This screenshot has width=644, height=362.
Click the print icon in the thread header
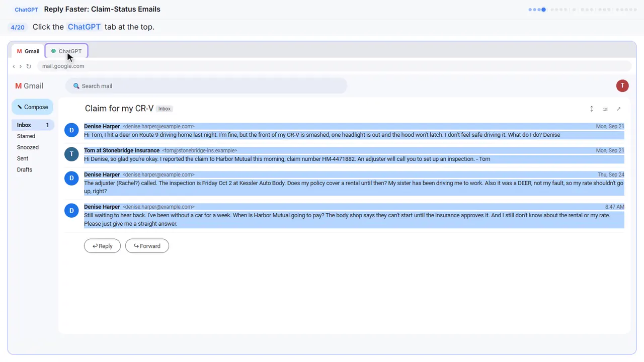click(x=605, y=109)
